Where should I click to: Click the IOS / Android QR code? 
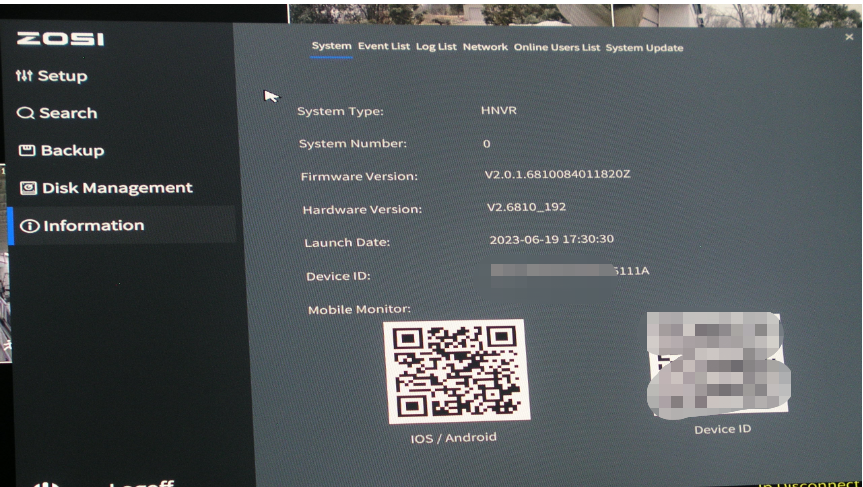[458, 372]
